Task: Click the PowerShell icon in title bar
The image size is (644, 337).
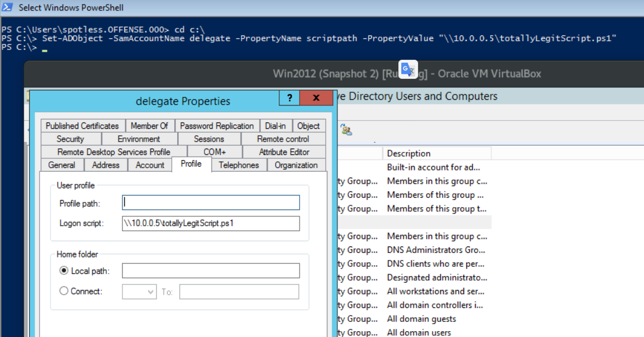Action: (8, 8)
